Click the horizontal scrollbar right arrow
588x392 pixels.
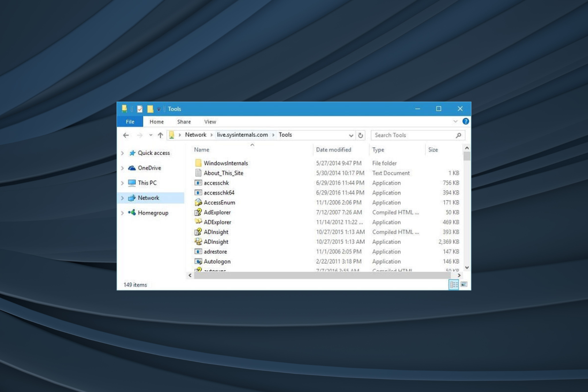pos(459,275)
